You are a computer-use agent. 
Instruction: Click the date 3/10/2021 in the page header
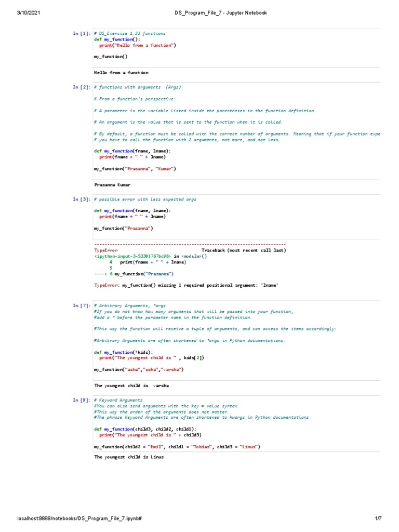29,13
